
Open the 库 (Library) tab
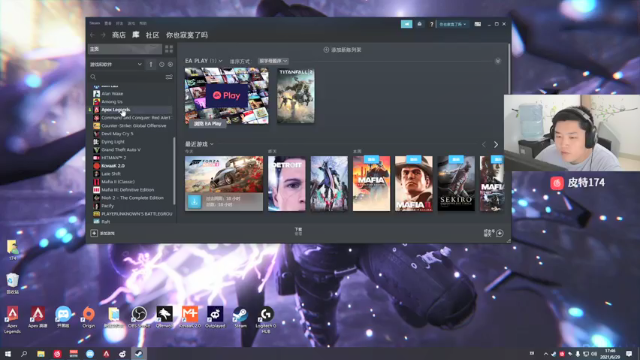[x=136, y=35]
